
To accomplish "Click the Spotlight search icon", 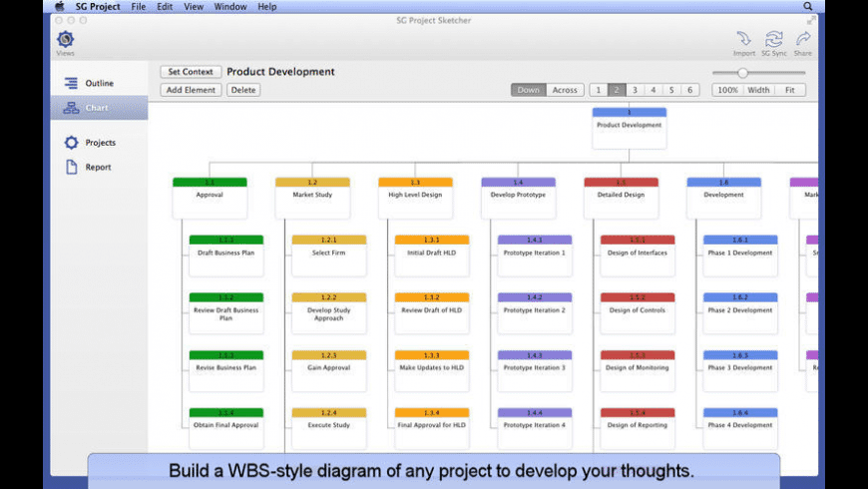I will 808,7.
